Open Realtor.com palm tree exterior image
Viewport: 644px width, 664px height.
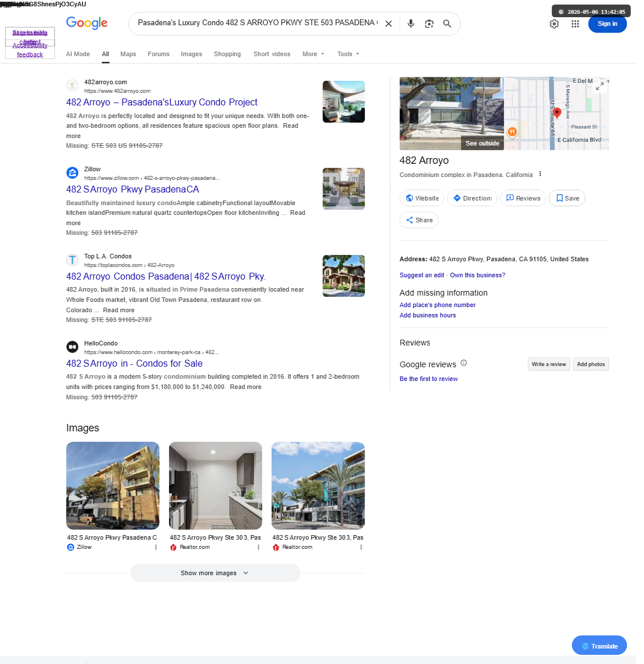pos(318,486)
